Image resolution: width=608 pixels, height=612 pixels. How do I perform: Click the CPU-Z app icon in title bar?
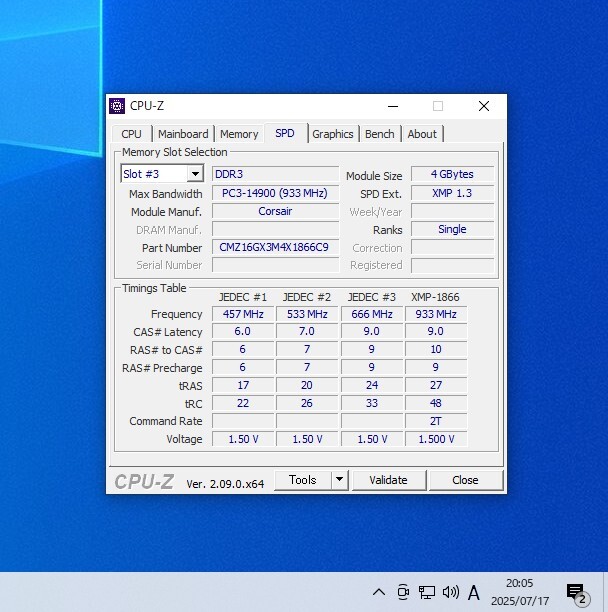pyautogui.click(x=117, y=106)
